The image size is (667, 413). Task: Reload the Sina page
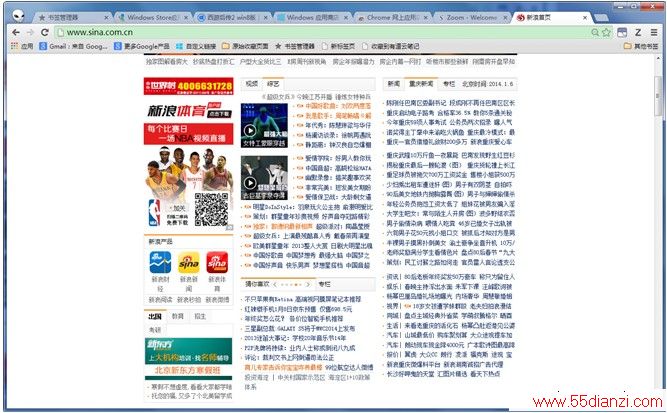coord(45,32)
